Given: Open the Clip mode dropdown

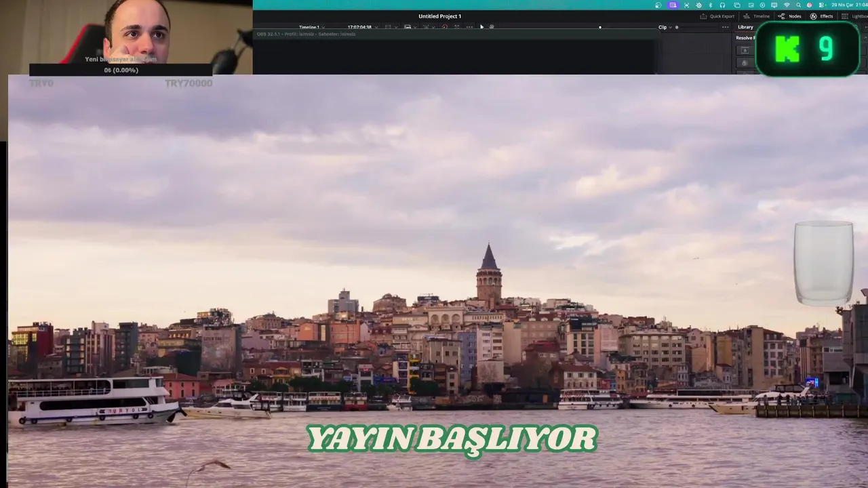Looking at the screenshot, I should 666,27.
